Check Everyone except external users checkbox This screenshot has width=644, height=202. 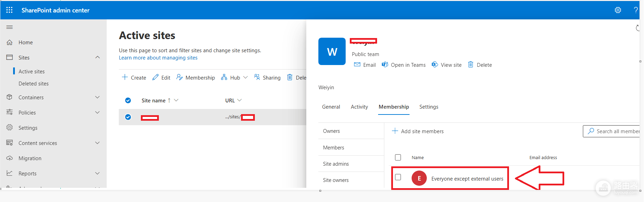tap(398, 177)
